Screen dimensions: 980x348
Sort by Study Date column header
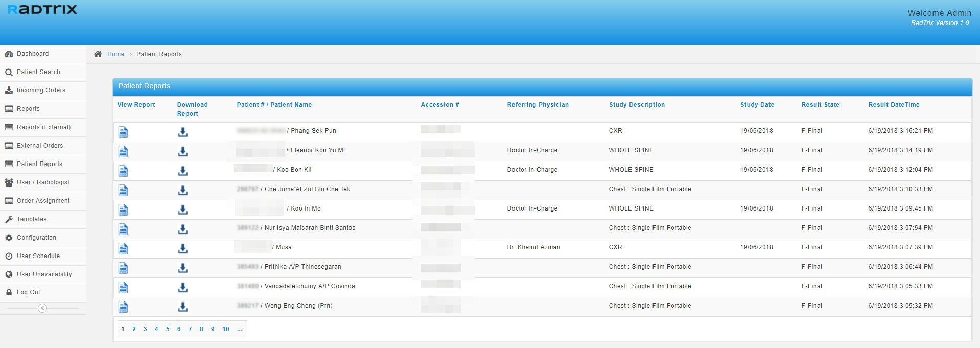pos(757,105)
